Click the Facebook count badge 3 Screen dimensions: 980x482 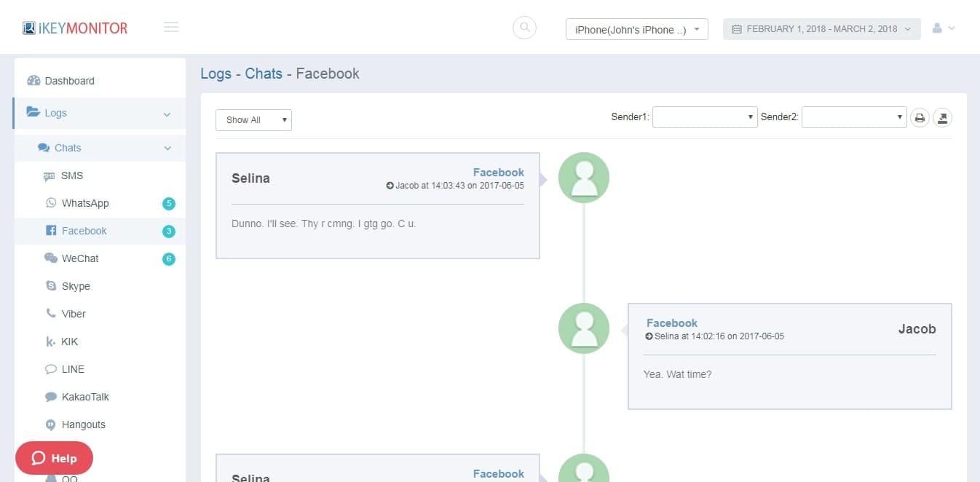coord(169,232)
